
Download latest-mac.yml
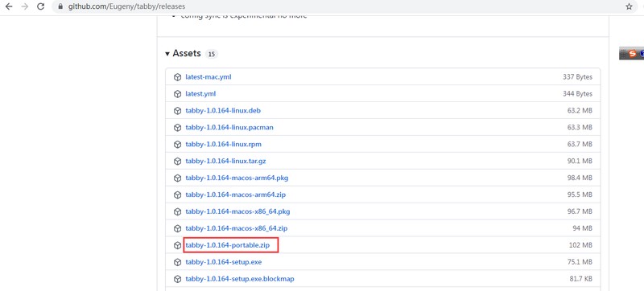pos(208,77)
